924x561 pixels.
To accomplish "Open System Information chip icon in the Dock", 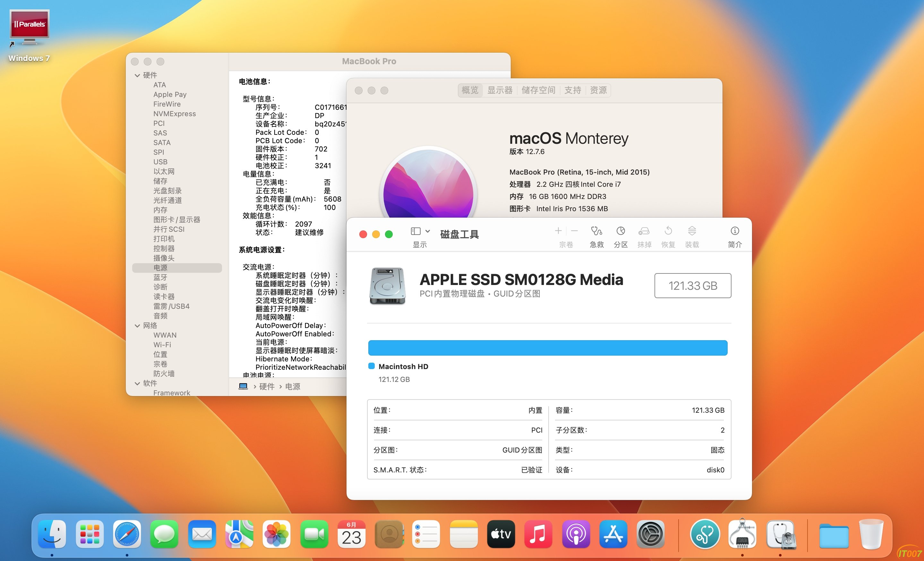I will click(x=742, y=534).
